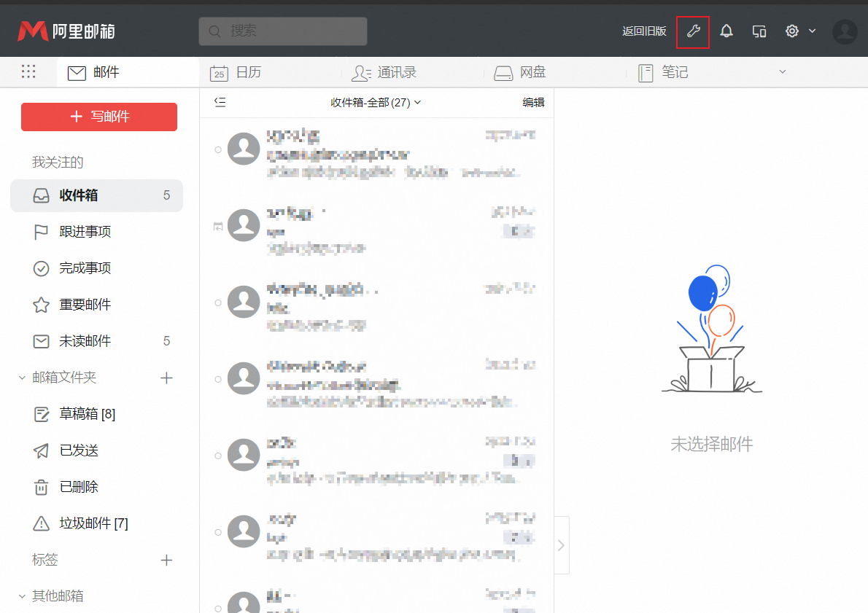The height and width of the screenshot is (613, 868).
Task: Open the multi-device client icon
Action: 759,31
